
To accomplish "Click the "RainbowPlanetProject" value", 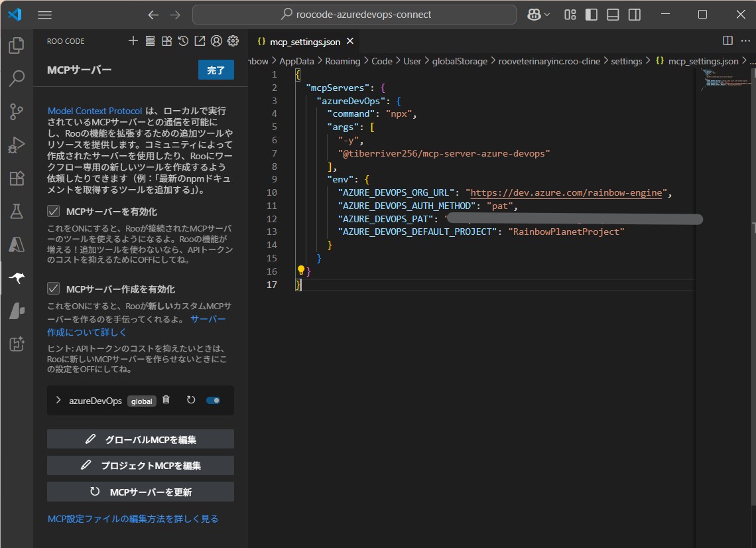I will coord(566,232).
